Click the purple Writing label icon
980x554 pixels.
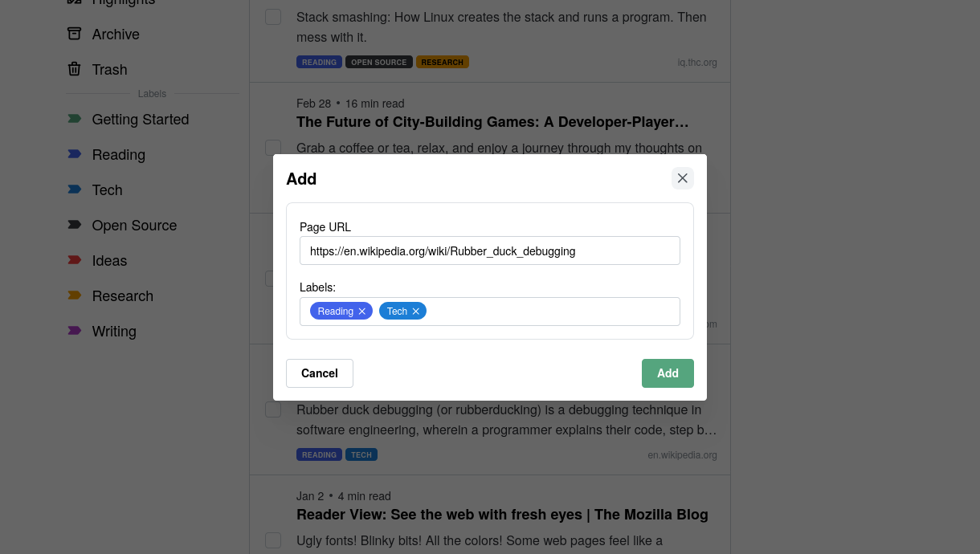click(x=75, y=331)
